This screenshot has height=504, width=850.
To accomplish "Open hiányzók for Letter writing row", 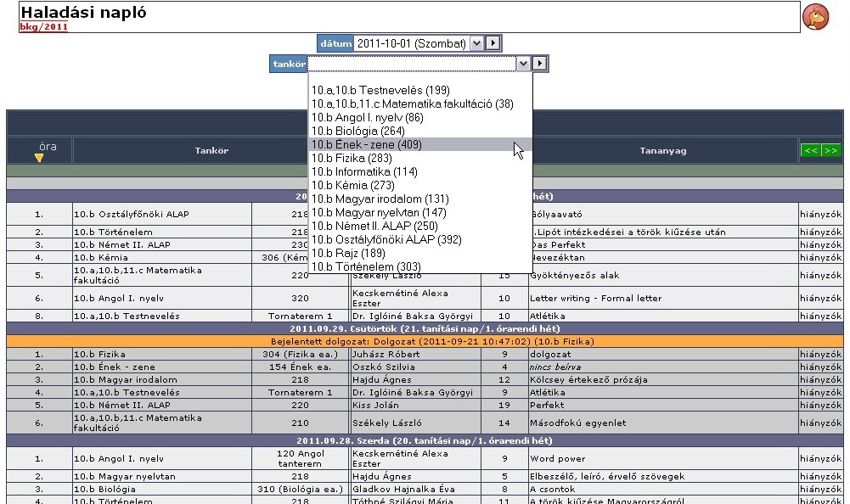I will point(821,298).
